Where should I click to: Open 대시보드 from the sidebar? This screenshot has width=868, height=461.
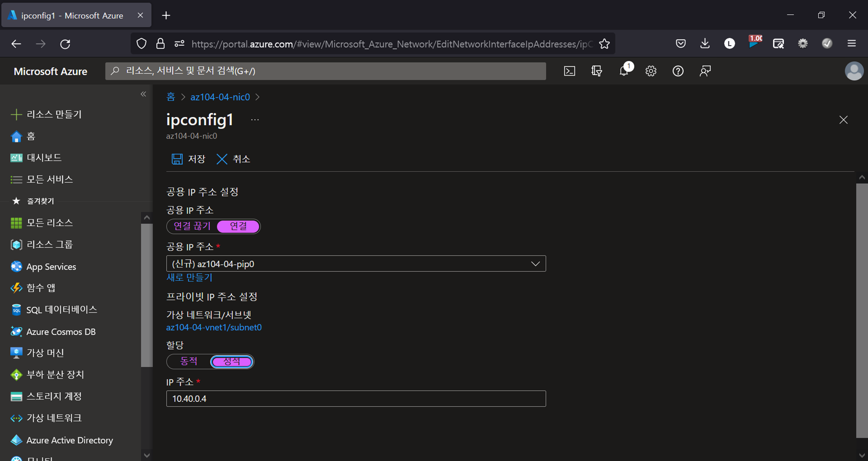[36, 157]
